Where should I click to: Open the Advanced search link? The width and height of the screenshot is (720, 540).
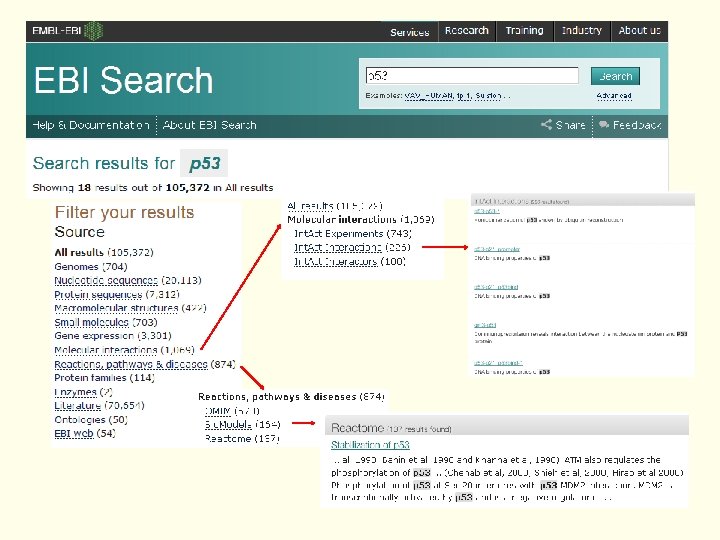[x=614, y=96]
